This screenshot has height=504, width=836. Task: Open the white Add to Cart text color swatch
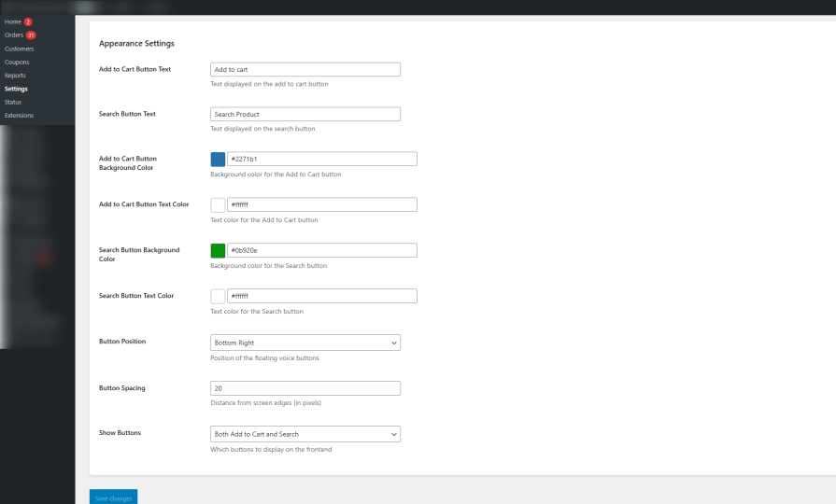pyautogui.click(x=218, y=204)
